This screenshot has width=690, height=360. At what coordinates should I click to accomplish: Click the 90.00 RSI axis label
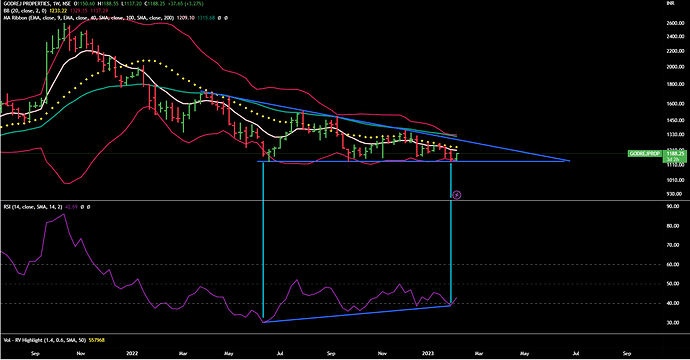coord(673,206)
